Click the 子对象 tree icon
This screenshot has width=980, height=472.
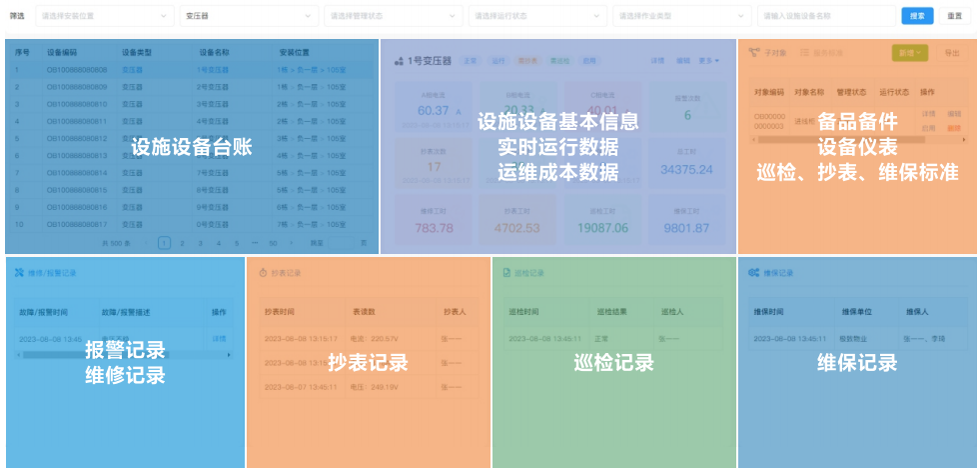point(754,53)
